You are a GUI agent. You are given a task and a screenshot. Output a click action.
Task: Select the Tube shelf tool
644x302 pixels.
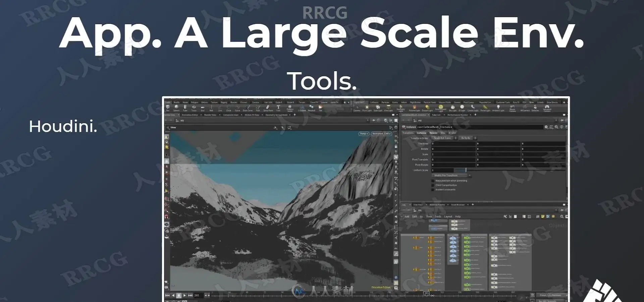tap(185, 108)
